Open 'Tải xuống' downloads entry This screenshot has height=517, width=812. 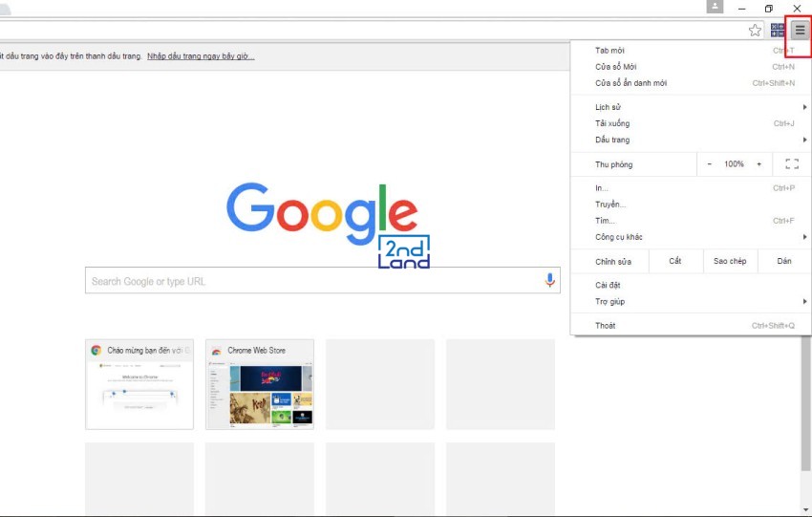tap(692, 123)
